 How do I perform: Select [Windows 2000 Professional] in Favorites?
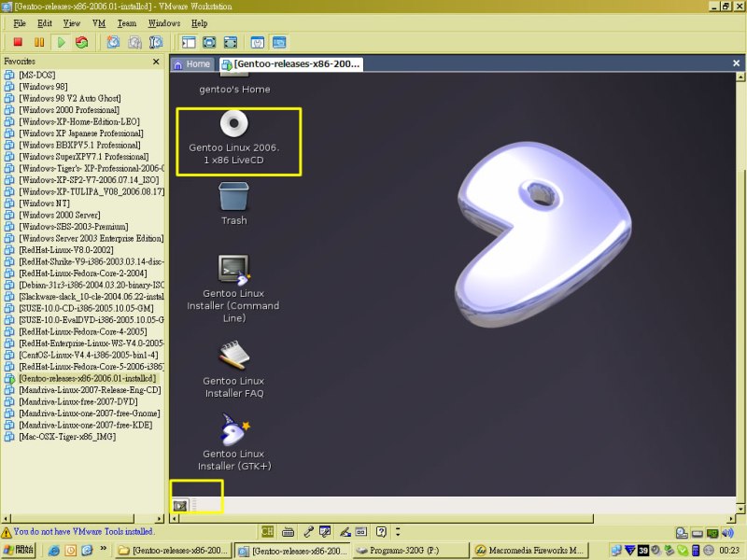pos(69,110)
